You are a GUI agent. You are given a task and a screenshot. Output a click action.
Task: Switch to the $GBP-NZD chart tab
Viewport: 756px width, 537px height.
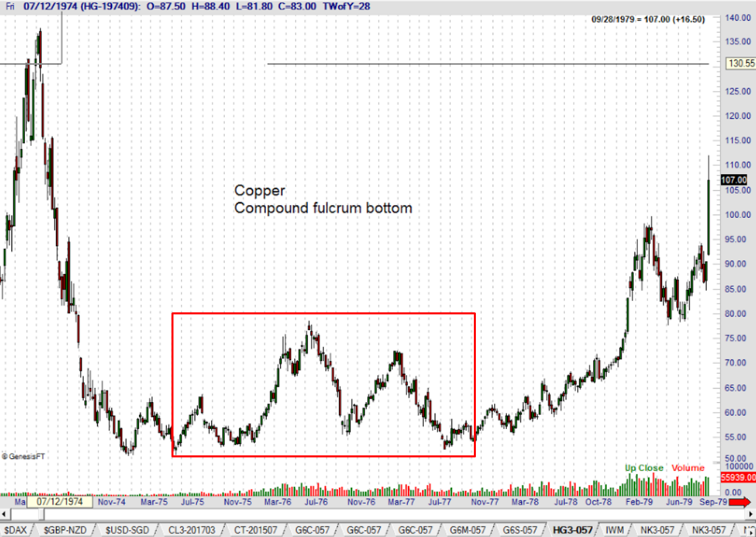[x=65, y=530]
